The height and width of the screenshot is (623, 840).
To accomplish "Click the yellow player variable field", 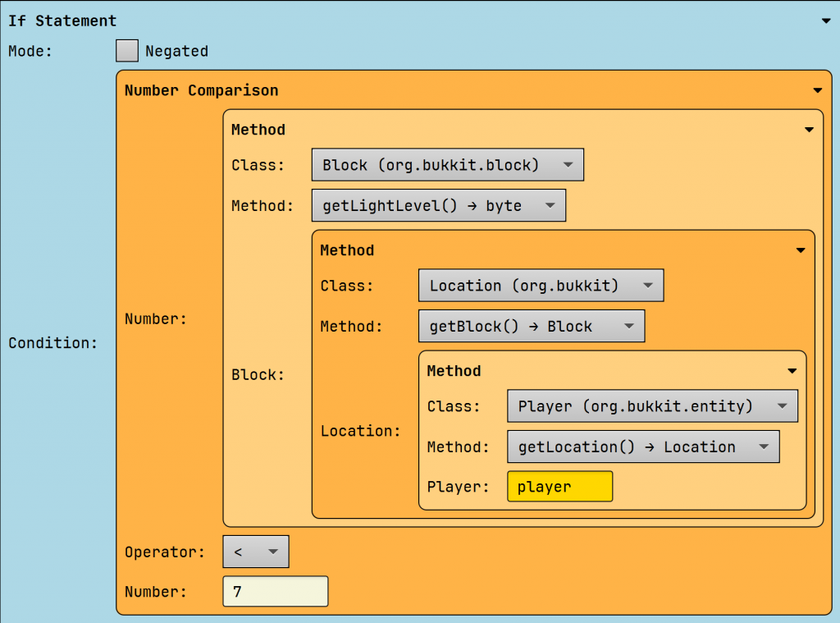I will 559,487.
